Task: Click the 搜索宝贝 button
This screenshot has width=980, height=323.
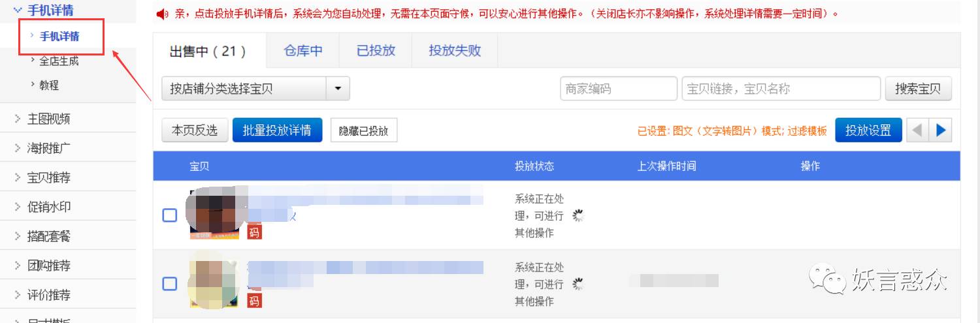Action: (918, 89)
